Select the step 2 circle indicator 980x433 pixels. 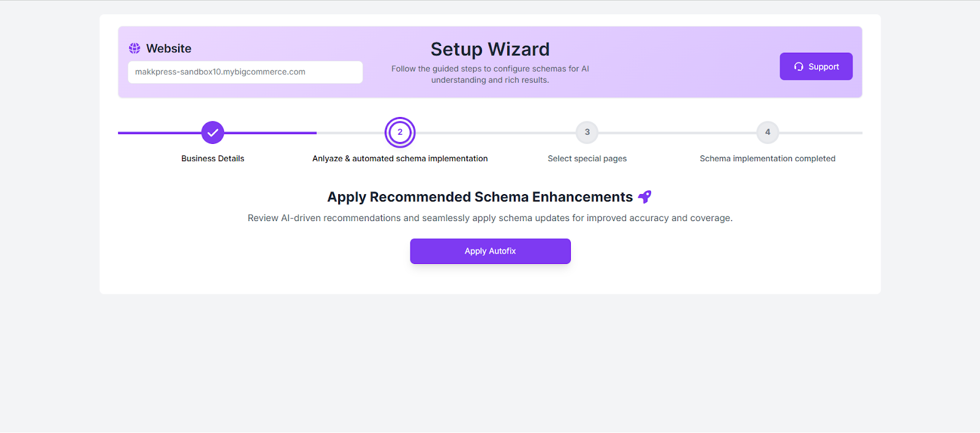tap(400, 132)
